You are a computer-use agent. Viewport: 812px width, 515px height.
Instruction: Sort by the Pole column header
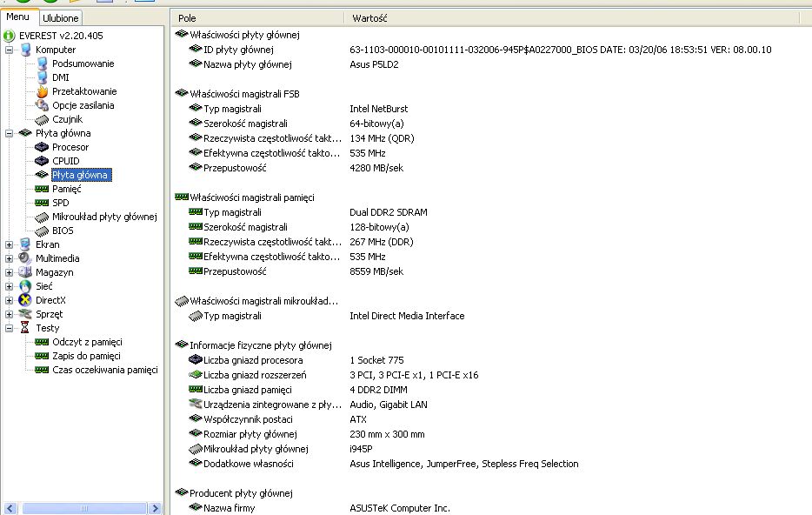pyautogui.click(x=257, y=18)
